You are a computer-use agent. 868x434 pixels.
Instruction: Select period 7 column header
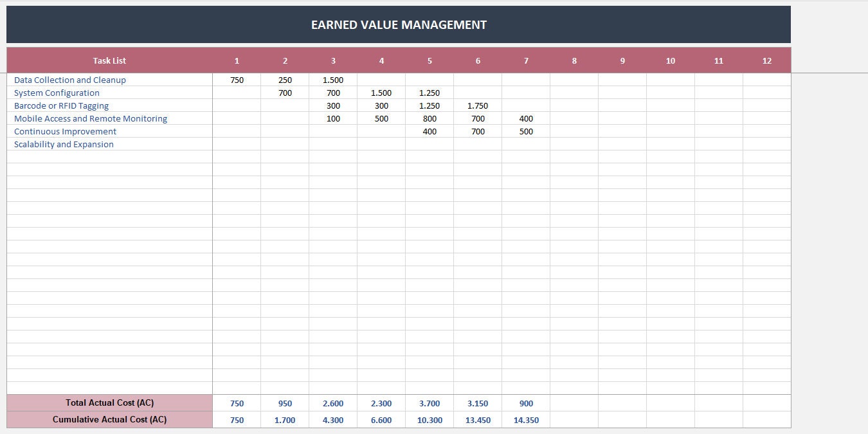pos(526,60)
